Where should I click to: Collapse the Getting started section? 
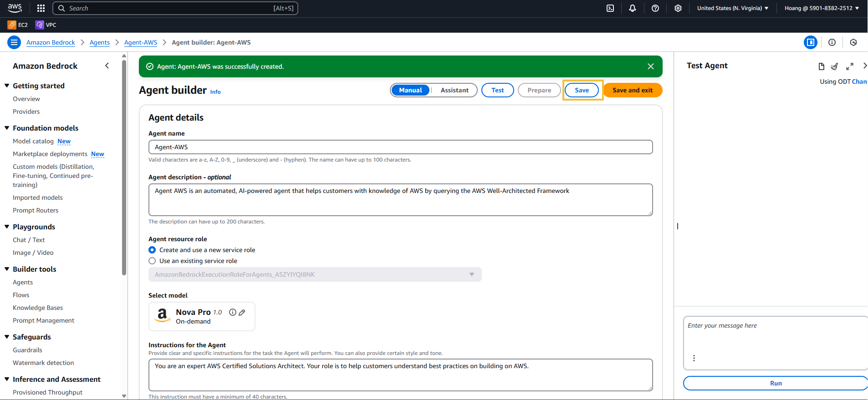[x=7, y=86]
